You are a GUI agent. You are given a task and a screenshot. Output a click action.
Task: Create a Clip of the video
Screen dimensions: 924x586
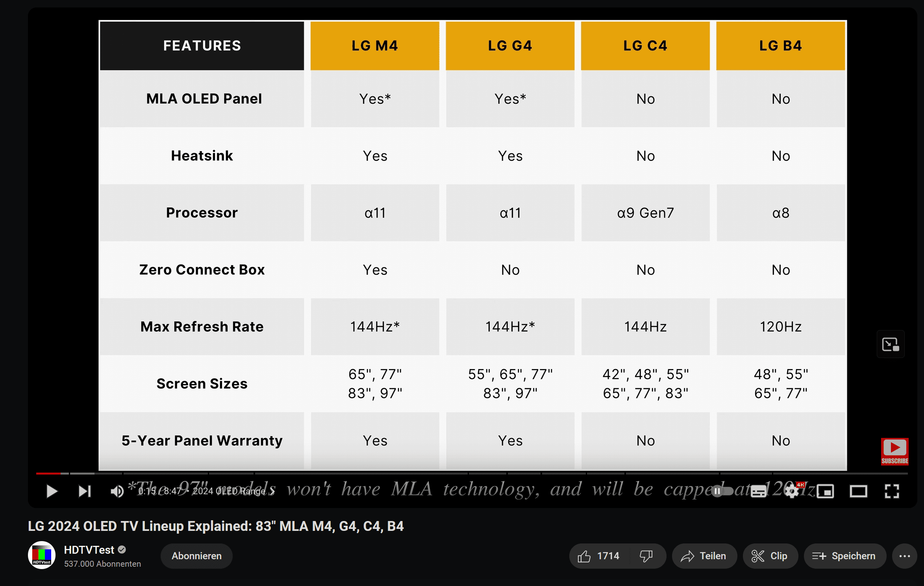770,556
